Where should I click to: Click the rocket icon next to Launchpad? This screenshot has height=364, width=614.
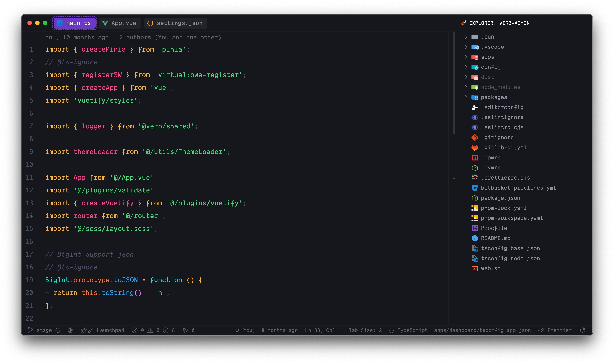(84, 330)
